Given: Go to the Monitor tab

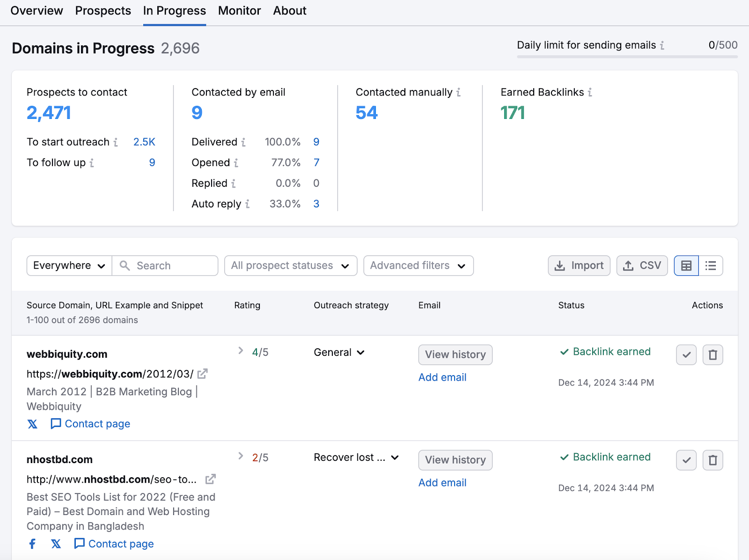Looking at the screenshot, I should point(239,11).
